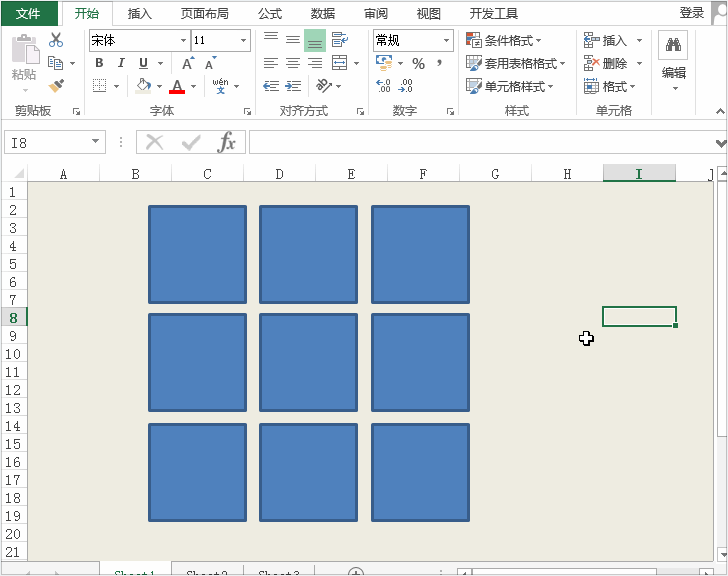
Task: Expand the fill color dropdown arrow
Action: [159, 86]
